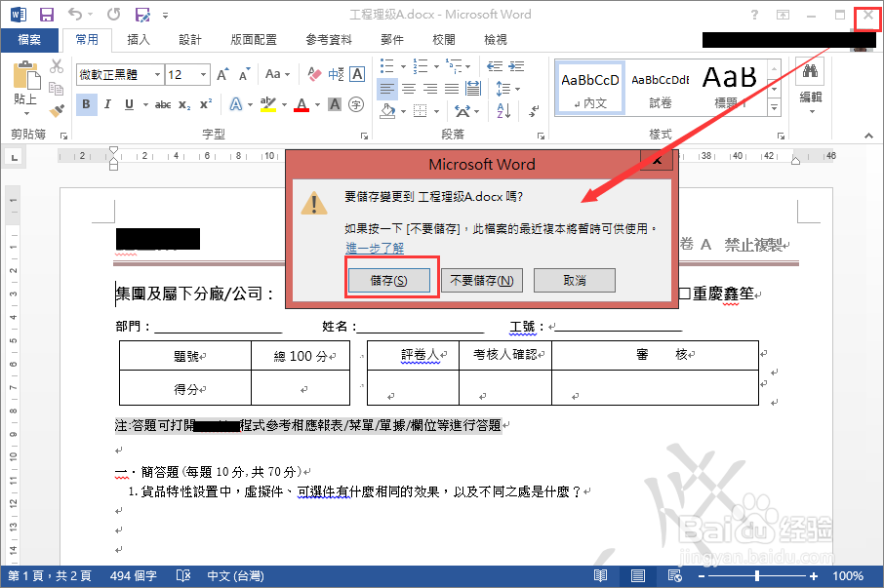Image resolution: width=884 pixels, height=588 pixels.
Task: Click the sort A-Z icon
Action: coord(504,110)
